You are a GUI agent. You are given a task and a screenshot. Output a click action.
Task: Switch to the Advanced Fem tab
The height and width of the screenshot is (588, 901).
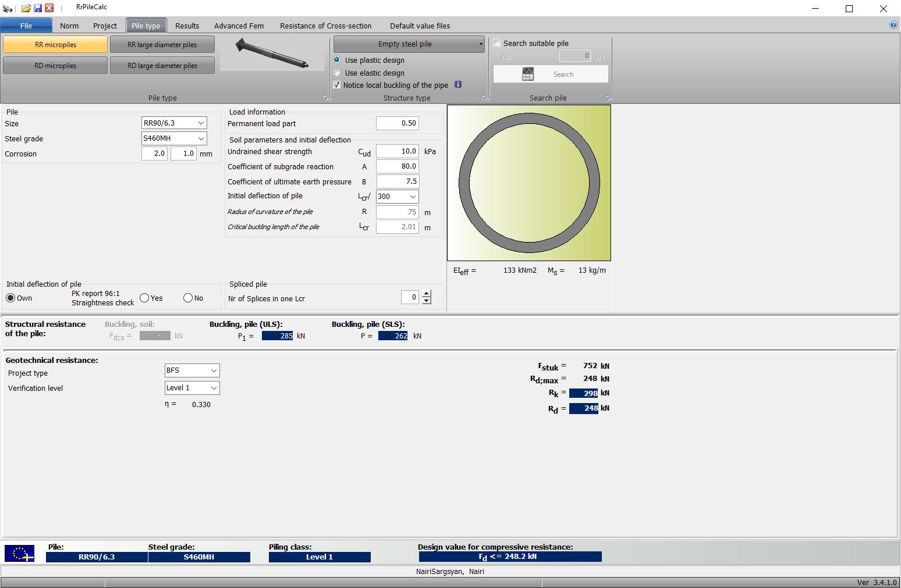(x=239, y=26)
